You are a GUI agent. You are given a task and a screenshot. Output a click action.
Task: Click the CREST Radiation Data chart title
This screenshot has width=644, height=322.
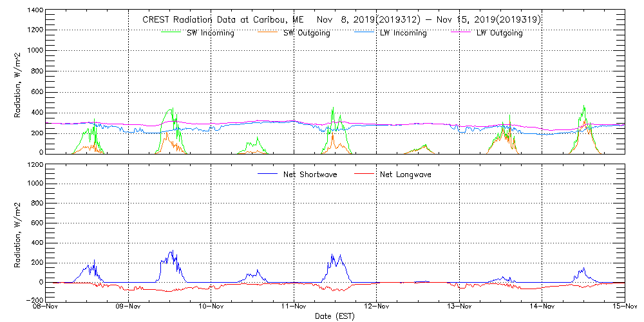coord(341,20)
